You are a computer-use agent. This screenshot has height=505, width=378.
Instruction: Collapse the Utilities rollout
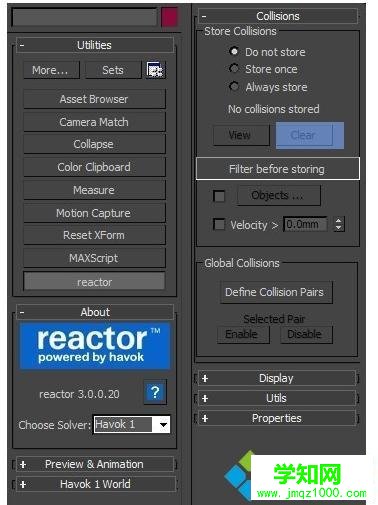point(95,45)
